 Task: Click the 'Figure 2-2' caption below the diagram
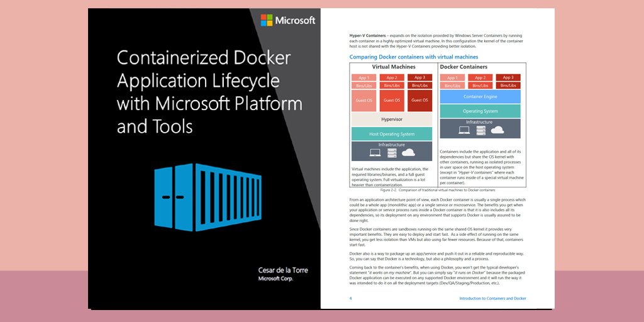(x=438, y=191)
